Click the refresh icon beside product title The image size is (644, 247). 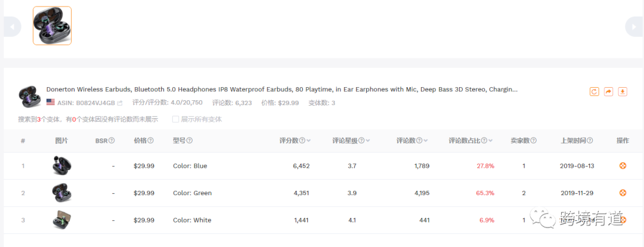click(595, 91)
